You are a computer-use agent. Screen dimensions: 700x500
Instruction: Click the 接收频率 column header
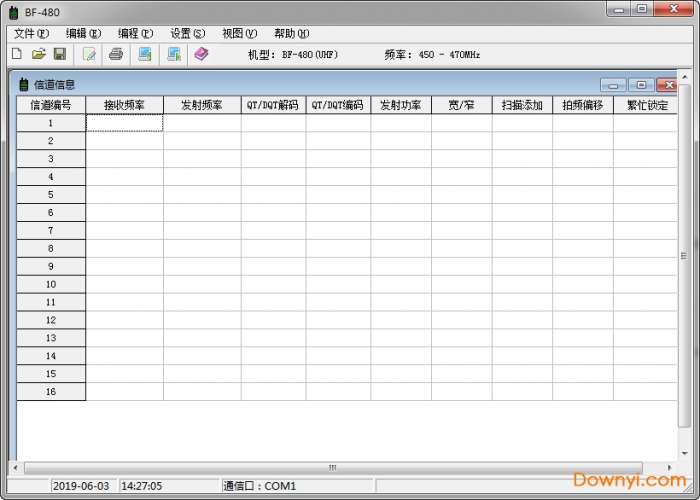pyautogui.click(x=125, y=105)
